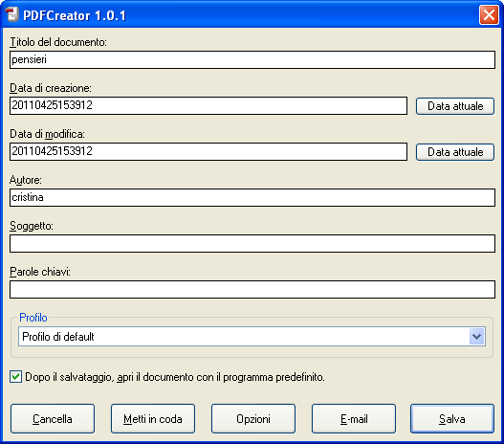The image size is (504, 444).
Task: Click the Autore field containing cristina
Action: (252, 197)
